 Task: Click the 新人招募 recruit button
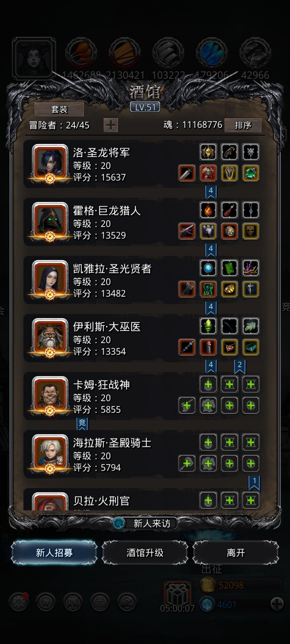pos(54,552)
